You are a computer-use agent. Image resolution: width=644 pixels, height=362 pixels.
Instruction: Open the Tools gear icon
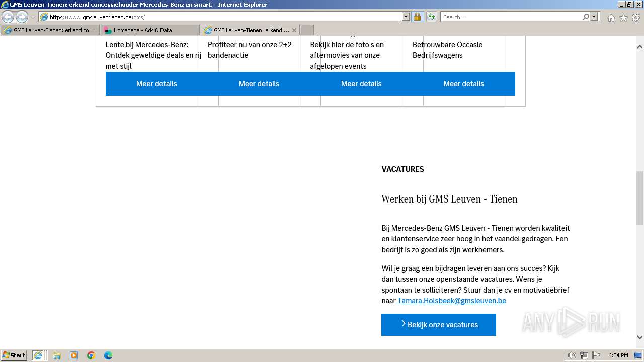[x=636, y=18]
